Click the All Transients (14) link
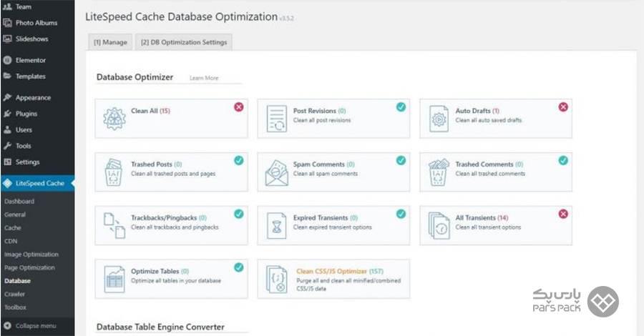644x336 pixels. [482, 218]
